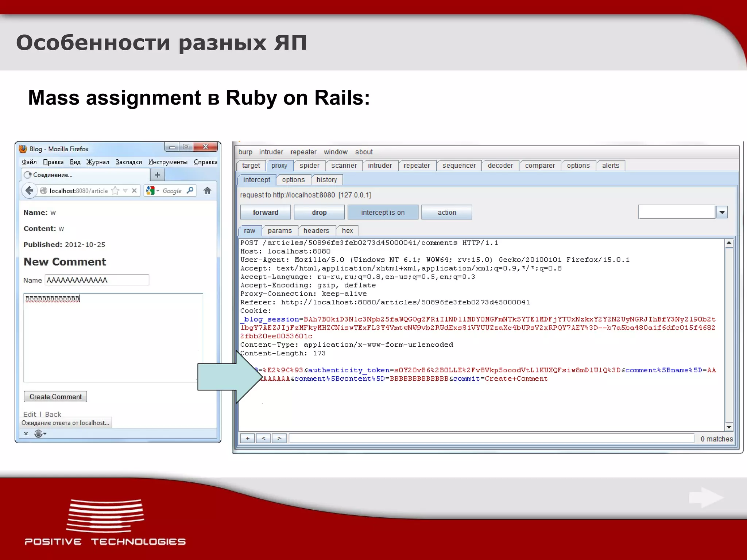Go to previous match with < button

click(x=263, y=438)
